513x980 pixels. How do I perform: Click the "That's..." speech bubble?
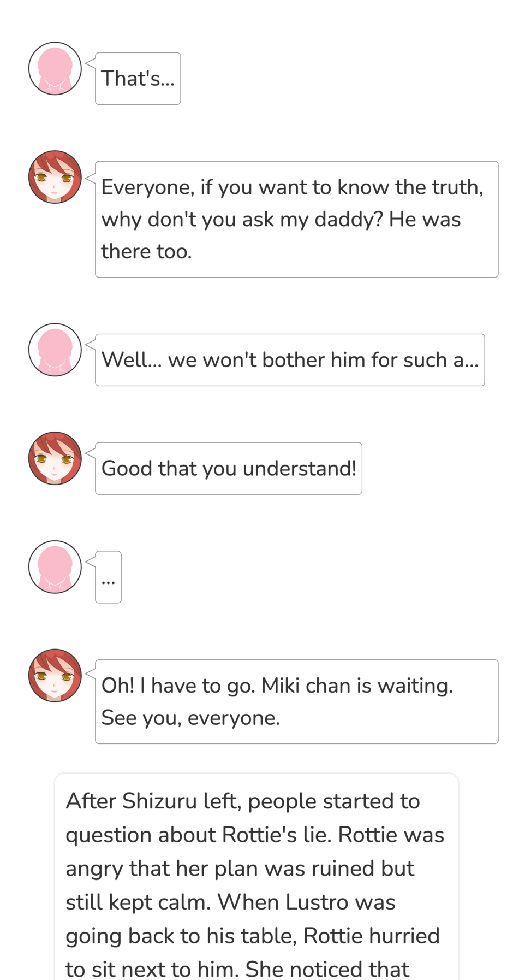tap(138, 79)
